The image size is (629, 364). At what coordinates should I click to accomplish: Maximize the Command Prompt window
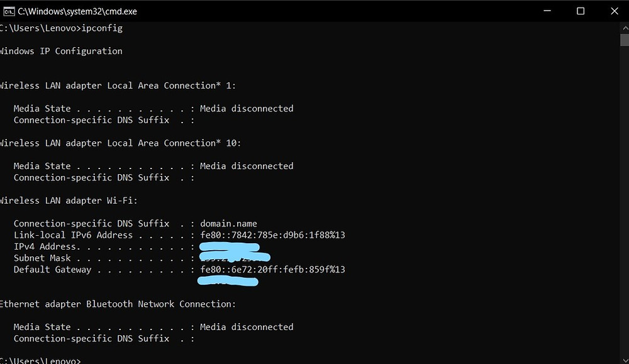click(581, 11)
